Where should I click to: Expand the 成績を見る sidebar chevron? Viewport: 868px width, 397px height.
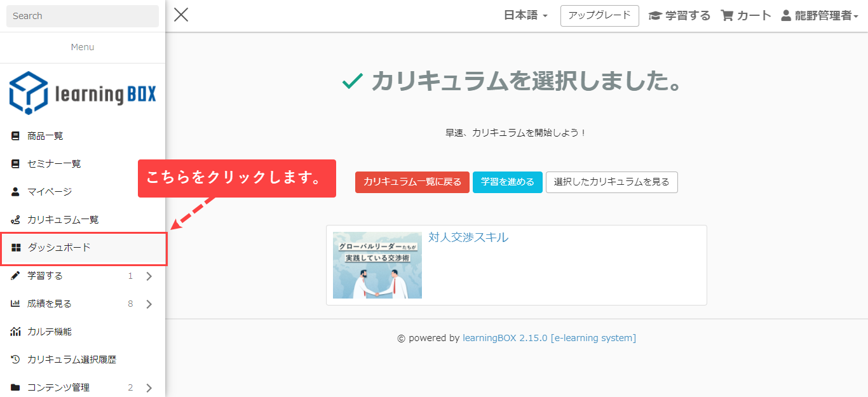[149, 304]
